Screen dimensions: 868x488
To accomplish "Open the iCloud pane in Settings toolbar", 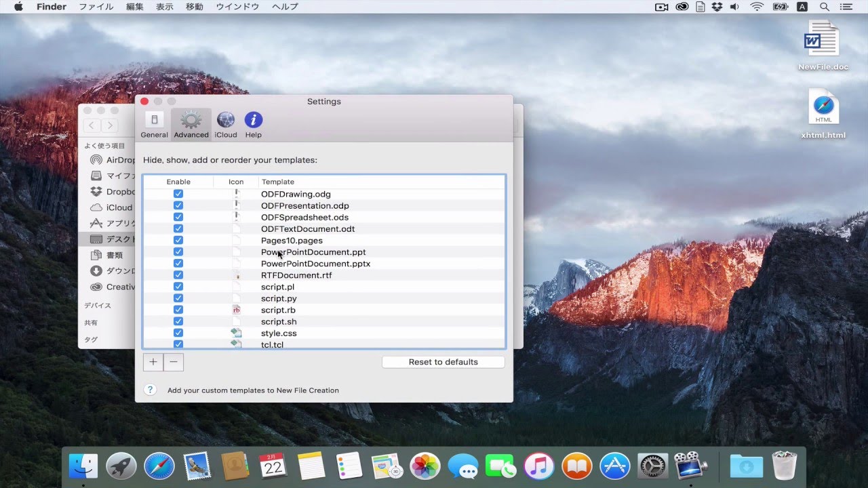I will [x=226, y=125].
